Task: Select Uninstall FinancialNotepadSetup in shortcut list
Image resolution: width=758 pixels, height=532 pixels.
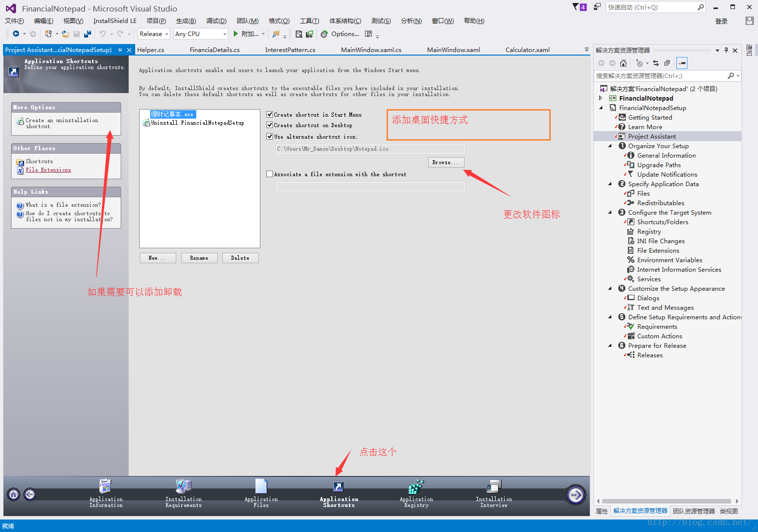Action: (197, 123)
